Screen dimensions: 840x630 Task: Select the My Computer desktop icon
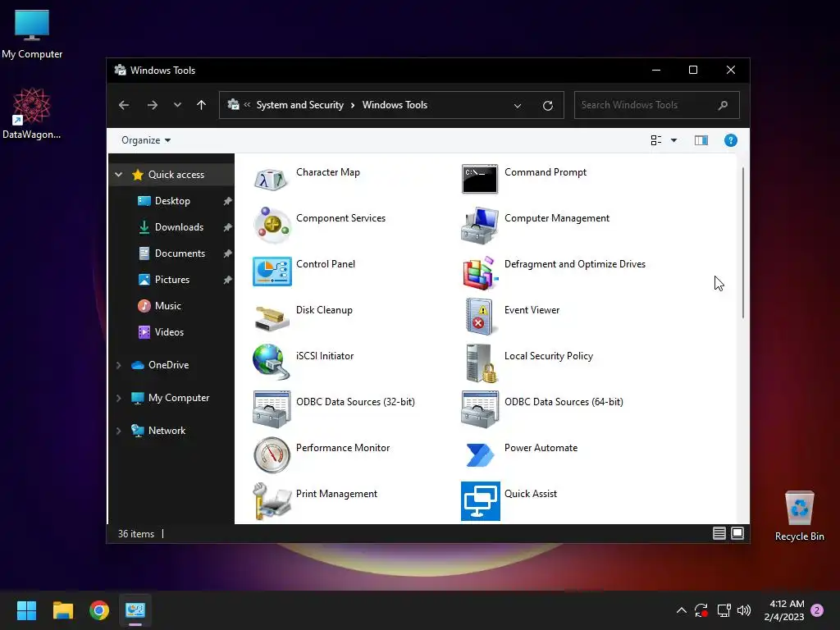[x=32, y=34]
